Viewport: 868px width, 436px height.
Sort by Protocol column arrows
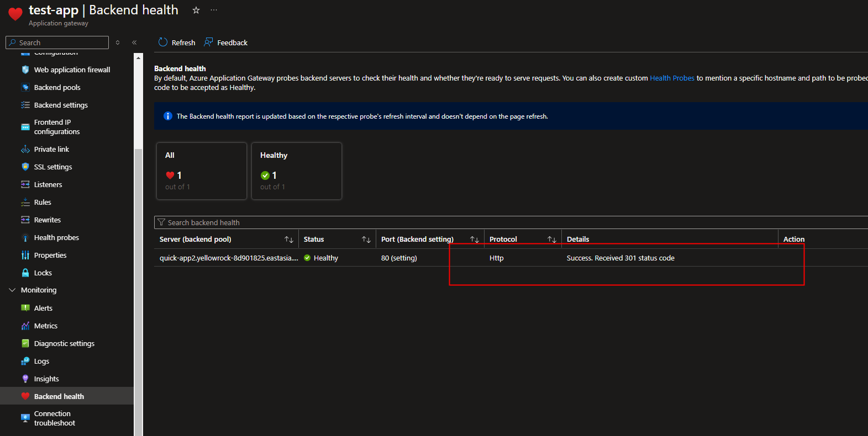point(552,239)
